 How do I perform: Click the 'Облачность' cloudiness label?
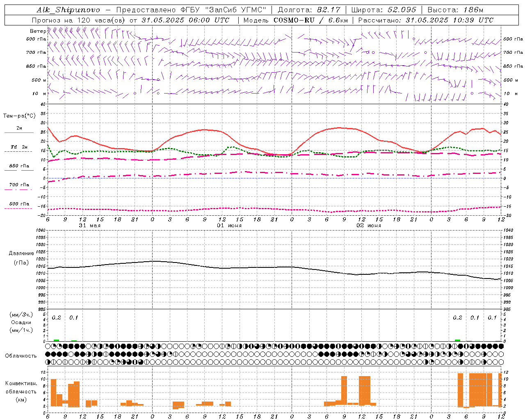tap(21, 356)
